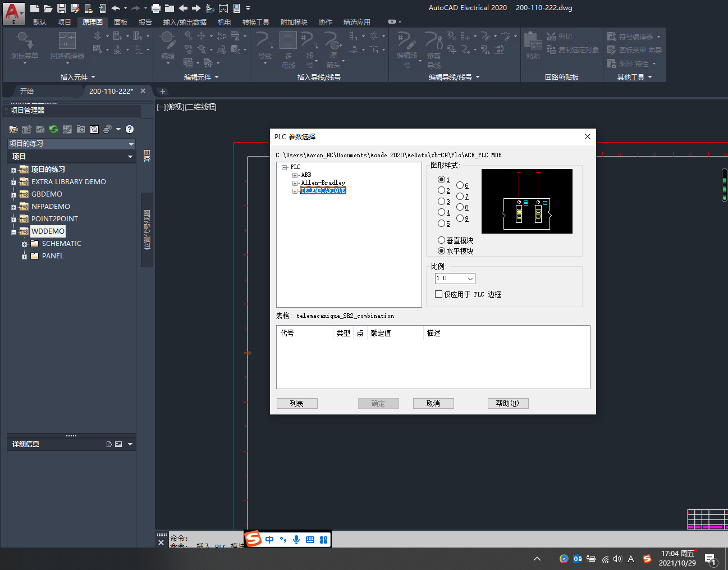
Task: Click the Undo arrow icon
Action: click(116, 8)
